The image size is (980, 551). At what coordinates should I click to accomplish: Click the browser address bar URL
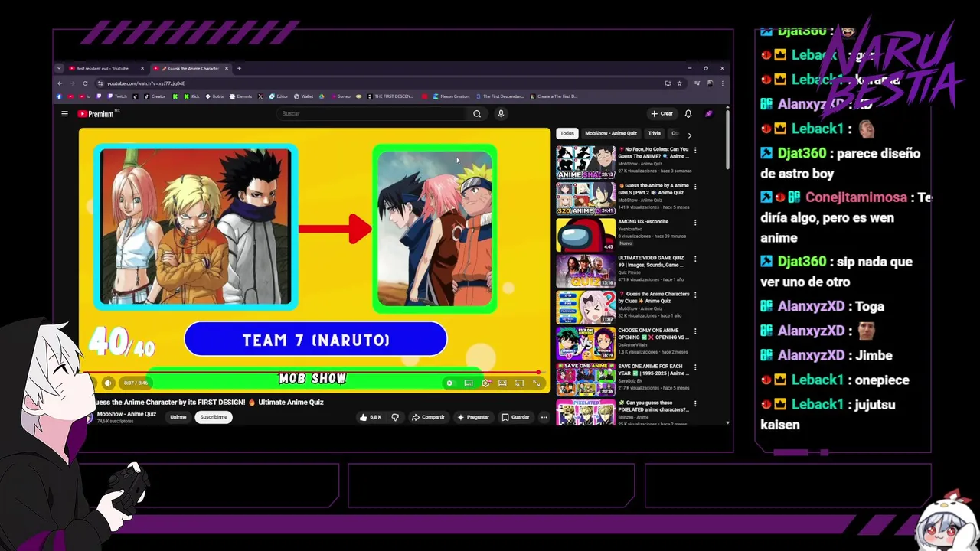click(145, 83)
